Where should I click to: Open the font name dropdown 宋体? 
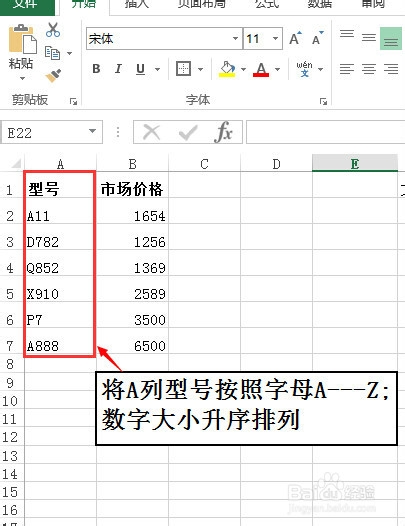[x=236, y=38]
